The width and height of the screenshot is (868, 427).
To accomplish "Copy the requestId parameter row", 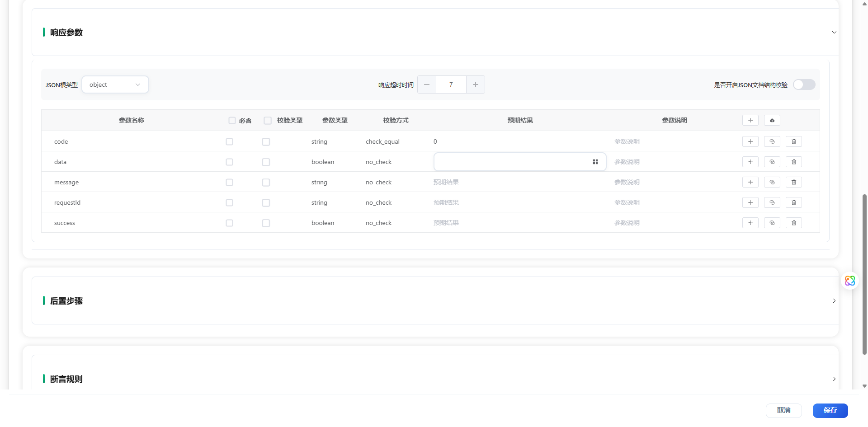I will coord(772,202).
